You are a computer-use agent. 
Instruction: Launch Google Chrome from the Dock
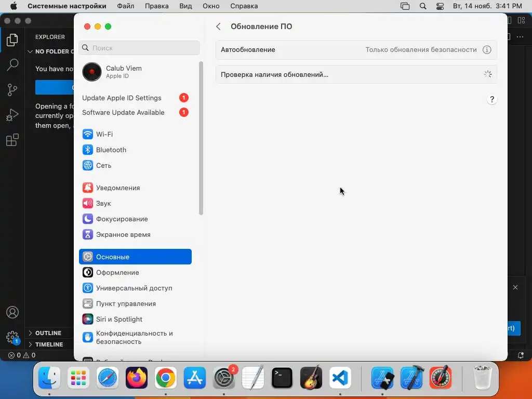tap(166, 378)
